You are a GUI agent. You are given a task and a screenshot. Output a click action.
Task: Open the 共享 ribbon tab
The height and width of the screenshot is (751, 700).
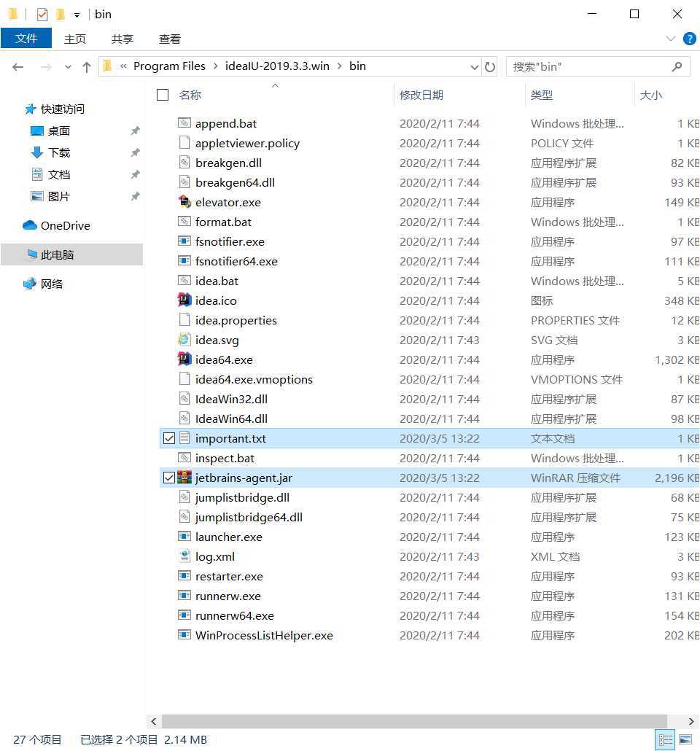(122, 39)
